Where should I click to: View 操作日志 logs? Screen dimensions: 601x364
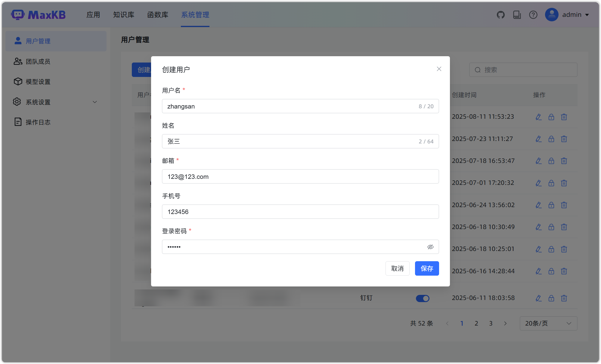(x=38, y=122)
